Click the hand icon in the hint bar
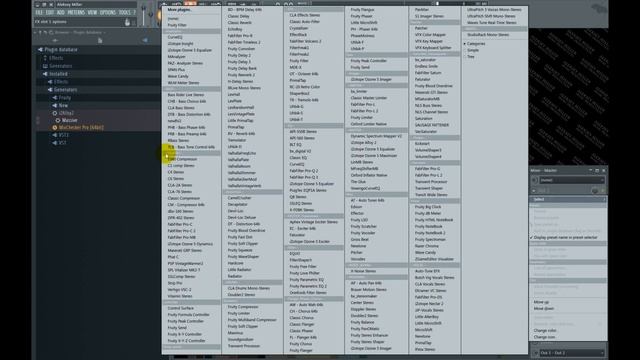This screenshot has height=360, width=640. (x=127, y=22)
